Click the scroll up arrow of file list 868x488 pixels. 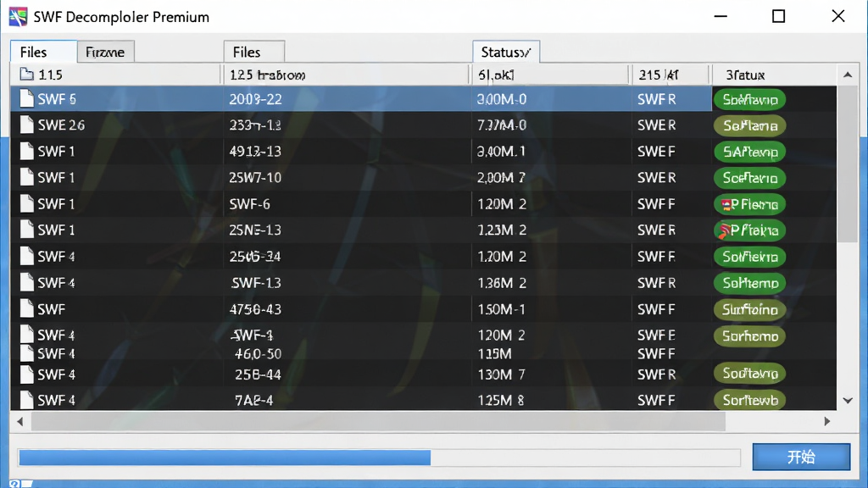click(x=848, y=75)
